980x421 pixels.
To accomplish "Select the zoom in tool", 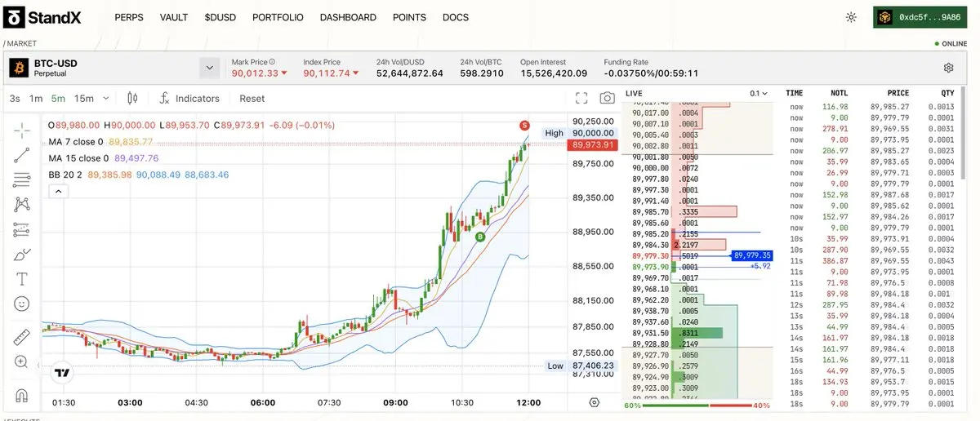I will (x=22, y=362).
